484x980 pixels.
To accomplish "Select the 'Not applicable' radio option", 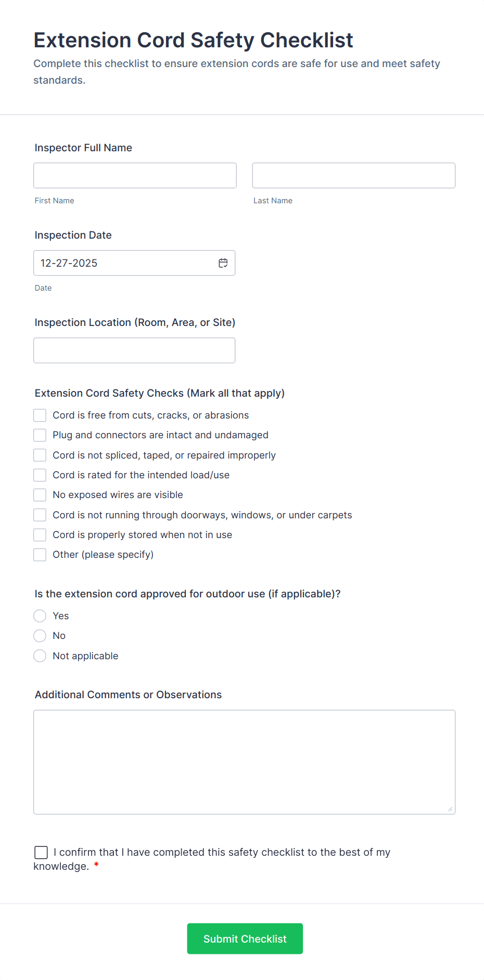I will coord(40,656).
